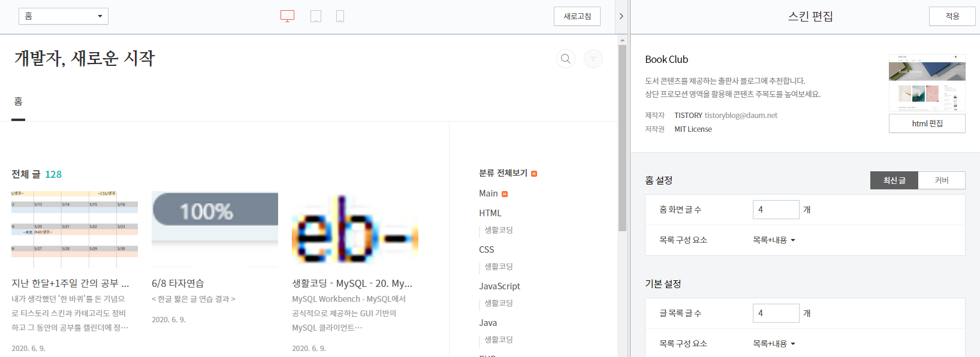Click the 전체 글 128 heading
Image resolution: width=980 pixels, height=357 pixels.
37,174
